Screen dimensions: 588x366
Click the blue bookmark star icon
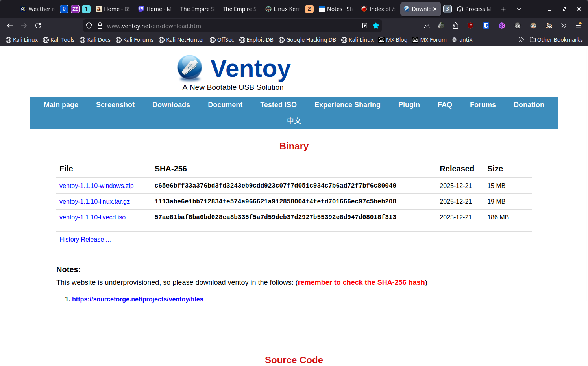click(376, 26)
